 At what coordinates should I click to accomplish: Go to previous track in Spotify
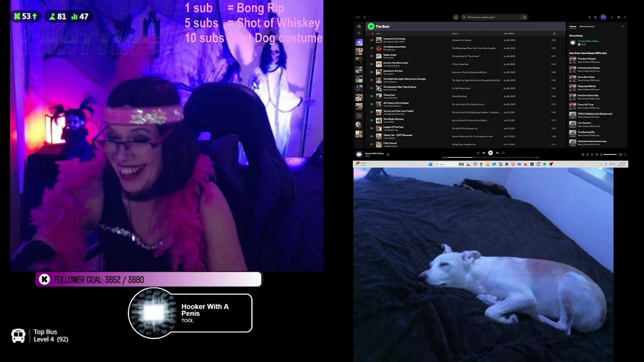click(x=484, y=153)
